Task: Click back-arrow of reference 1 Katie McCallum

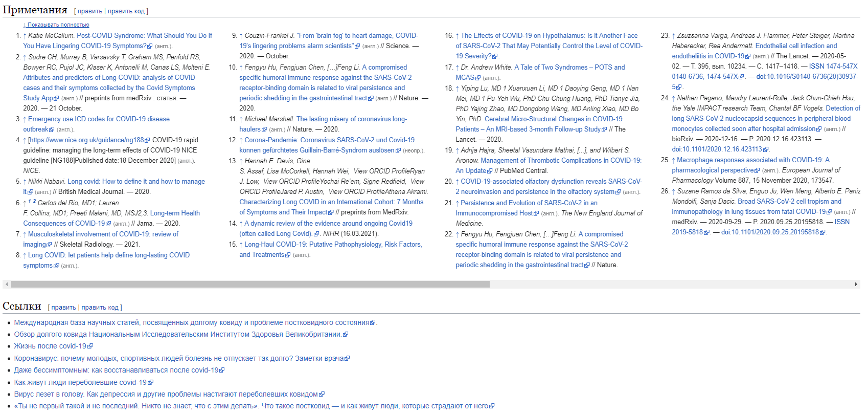Action: 25,36
